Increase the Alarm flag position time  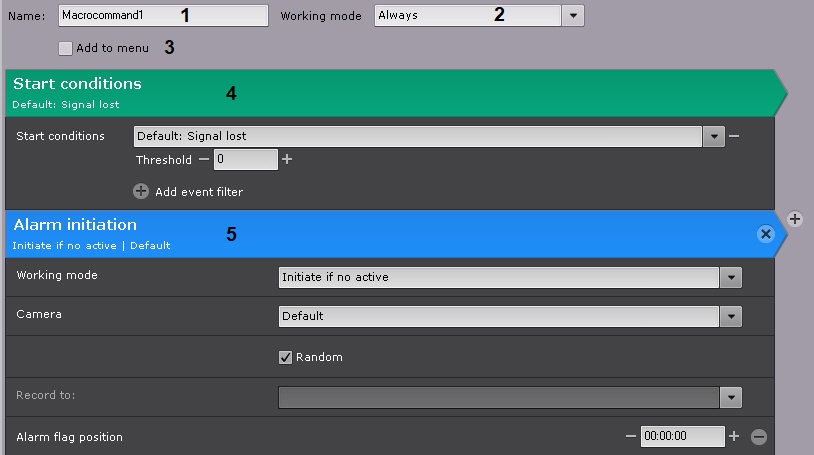point(734,436)
